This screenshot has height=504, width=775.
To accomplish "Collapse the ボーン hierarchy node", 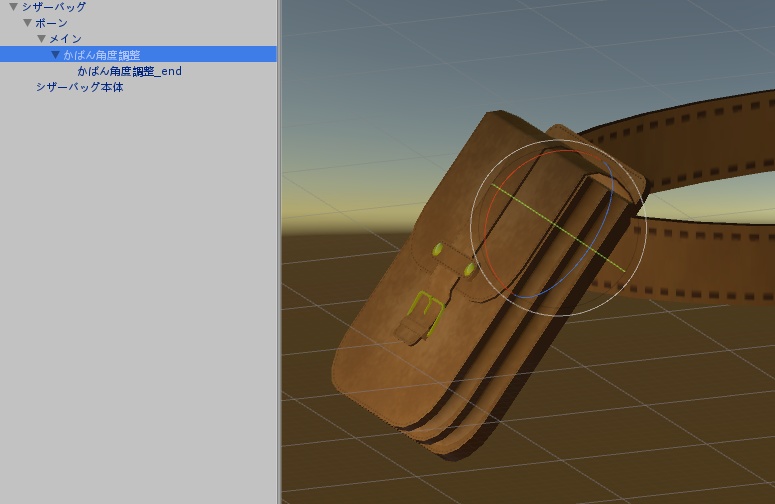I will pyautogui.click(x=28, y=23).
